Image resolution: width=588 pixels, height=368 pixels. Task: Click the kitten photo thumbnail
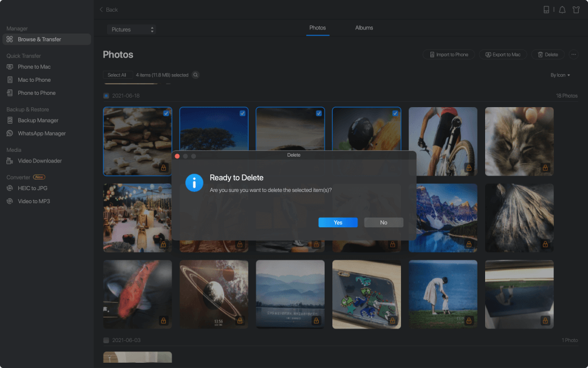[x=519, y=141]
